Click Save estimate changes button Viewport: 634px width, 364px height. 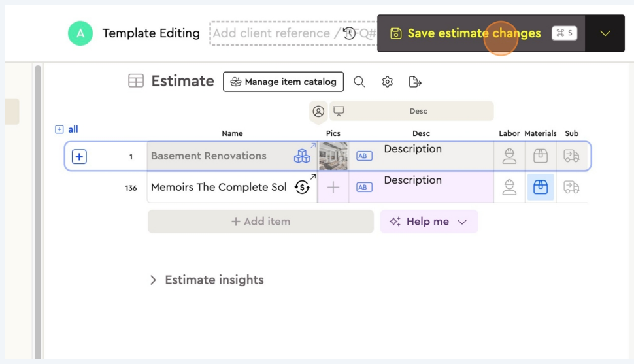coord(475,33)
